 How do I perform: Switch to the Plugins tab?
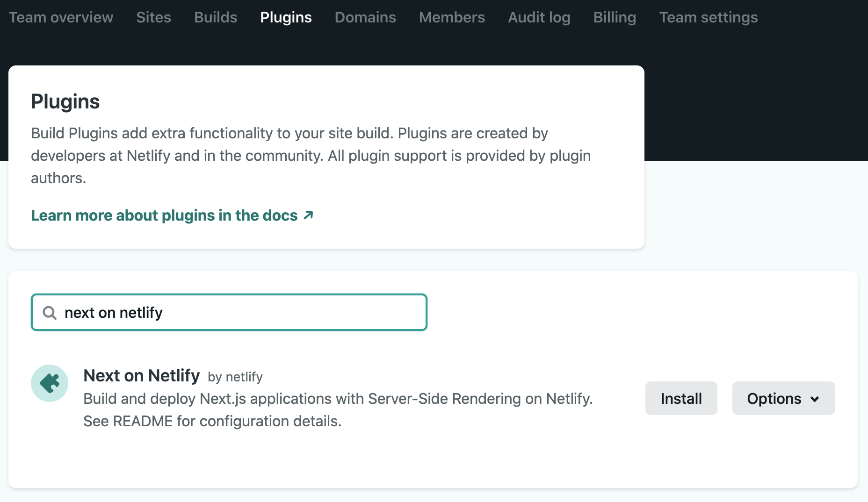coord(286,17)
